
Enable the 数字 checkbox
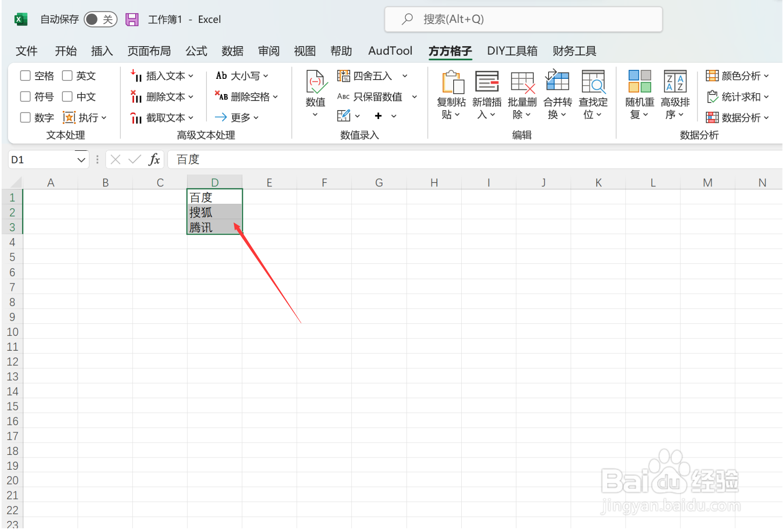25,117
